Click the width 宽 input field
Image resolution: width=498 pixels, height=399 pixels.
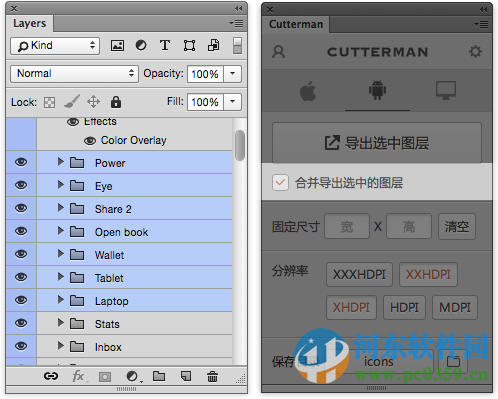[x=347, y=227]
